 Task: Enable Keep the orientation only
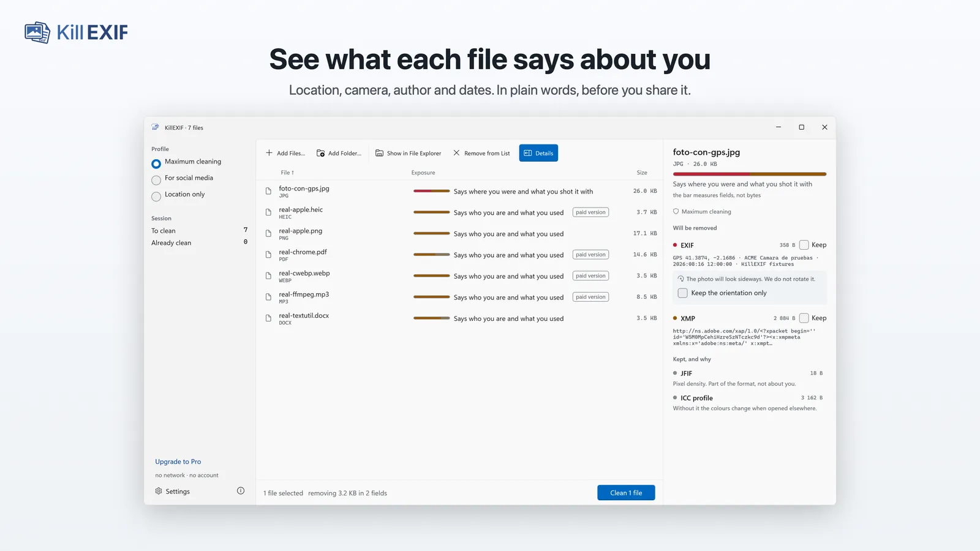point(683,293)
